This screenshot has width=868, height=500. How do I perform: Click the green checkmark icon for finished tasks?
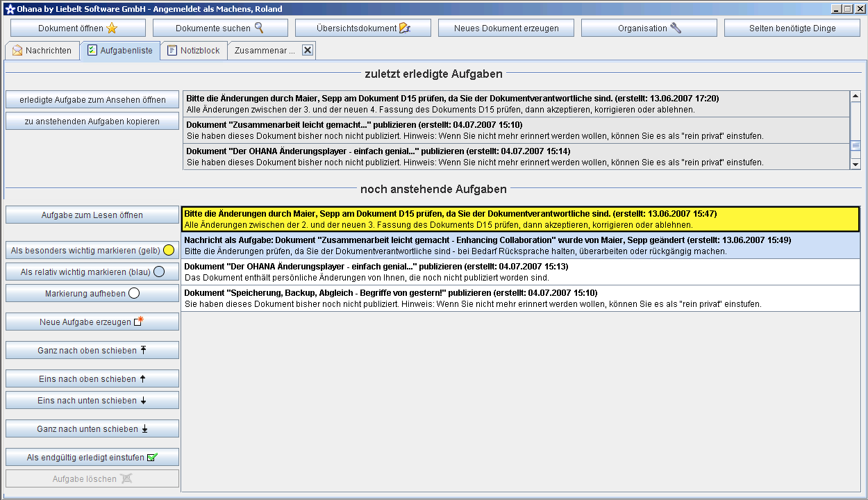point(153,458)
